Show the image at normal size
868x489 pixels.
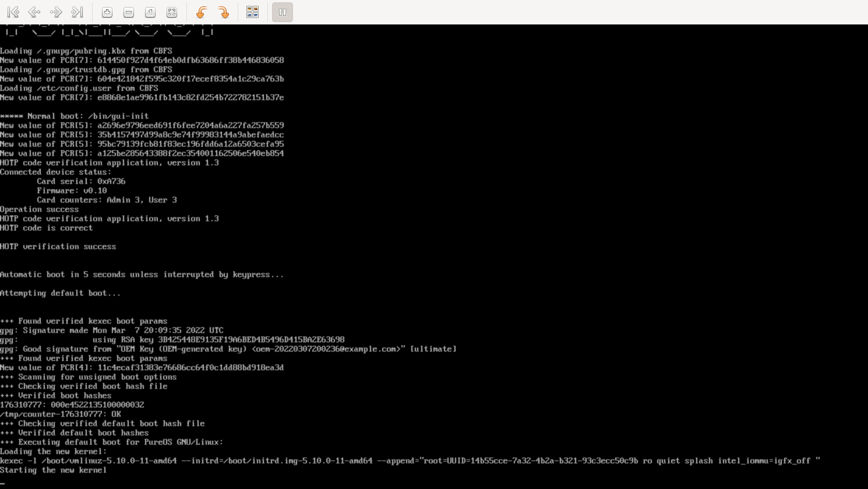[150, 12]
